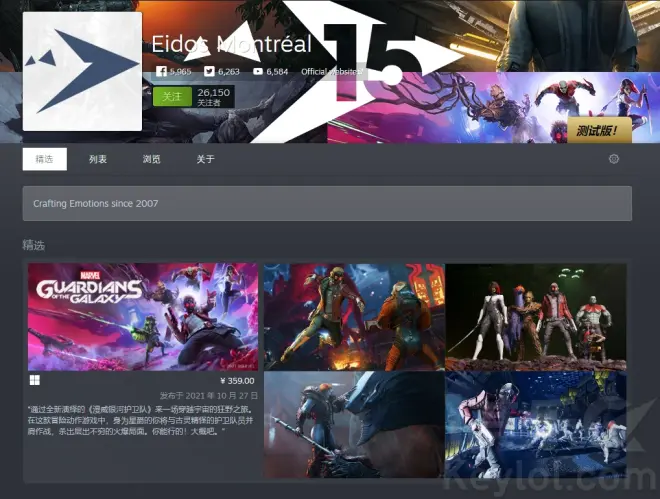Click the Crafting Emotions since 2007 text
660x499 pixels.
[x=96, y=204]
